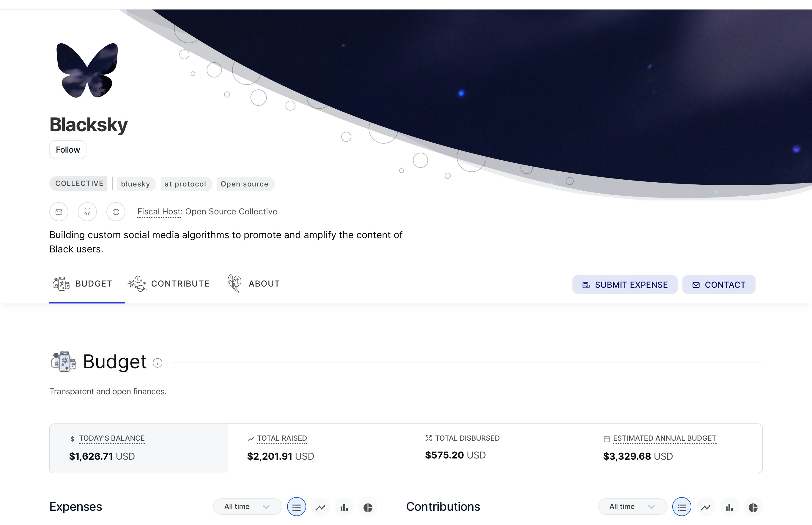Click the Building custom social media algorithms description
Screen dimensions: 812x525
point(226,242)
